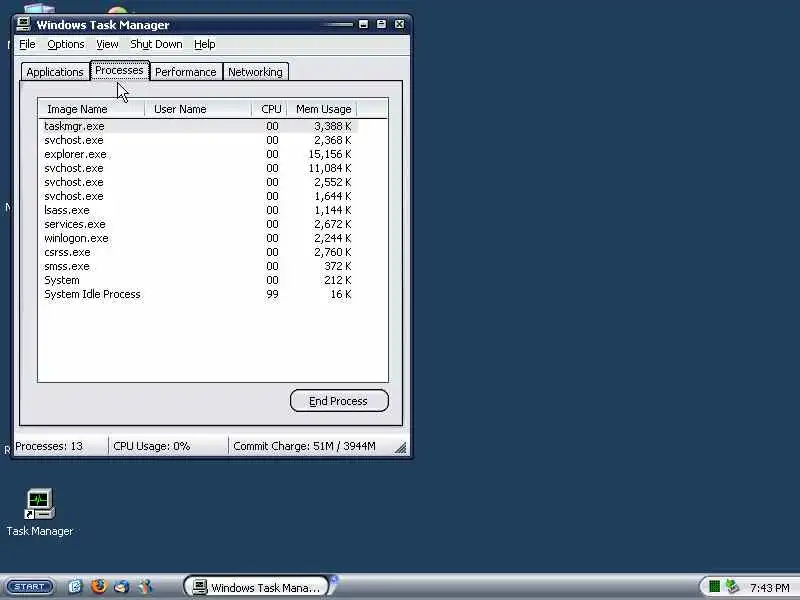This screenshot has width=800, height=600.
Task: Click the 7:43 PM system clock
Action: tap(769, 588)
